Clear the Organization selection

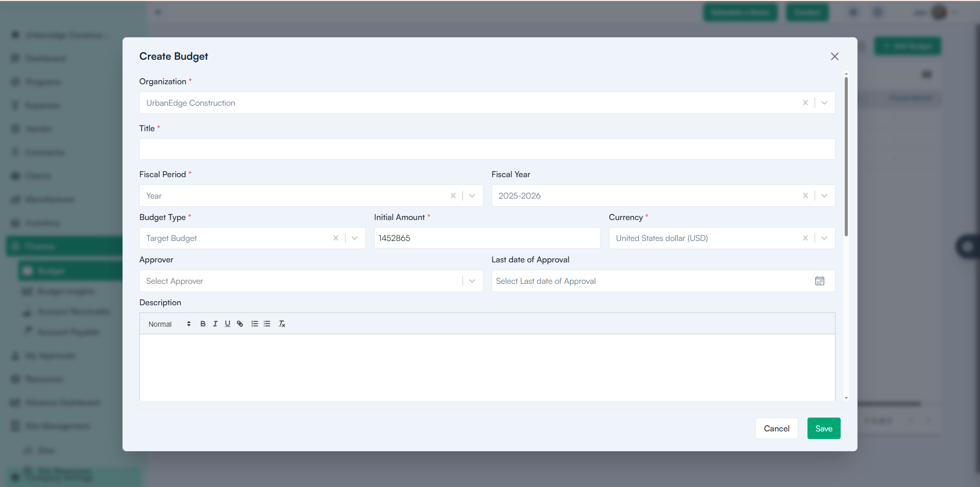coord(805,103)
